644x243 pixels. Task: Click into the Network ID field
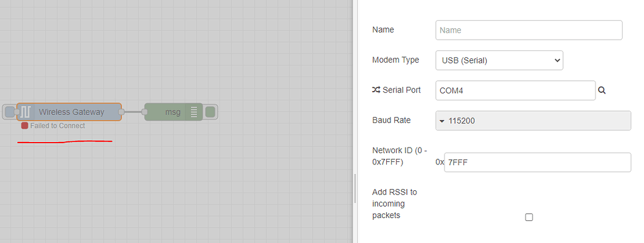tap(537, 163)
